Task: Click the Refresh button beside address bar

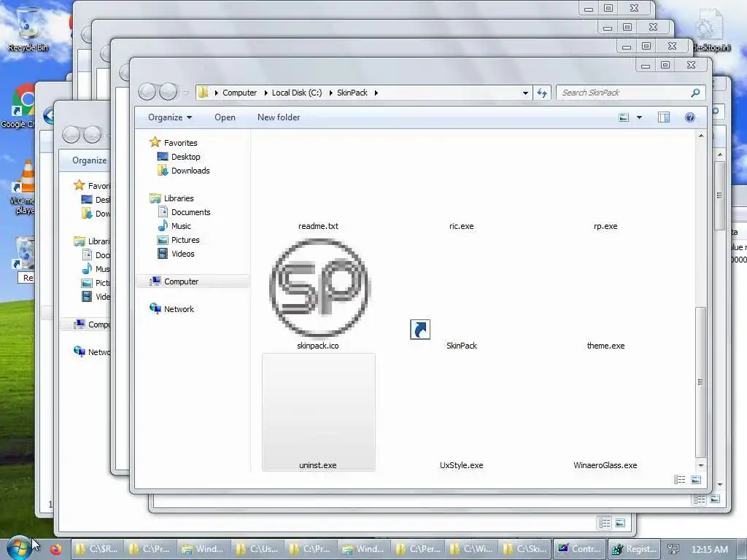Action: [x=542, y=93]
